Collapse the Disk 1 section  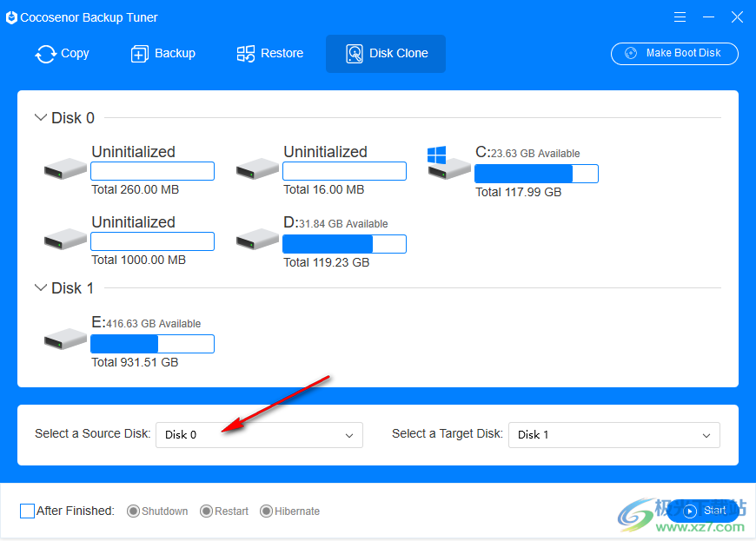[41, 288]
